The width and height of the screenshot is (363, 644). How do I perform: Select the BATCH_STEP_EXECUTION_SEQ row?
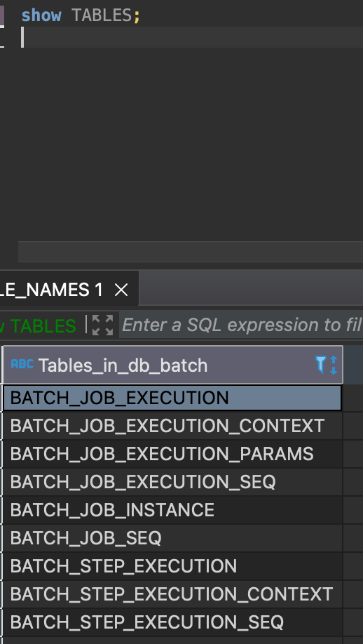[x=172, y=622]
